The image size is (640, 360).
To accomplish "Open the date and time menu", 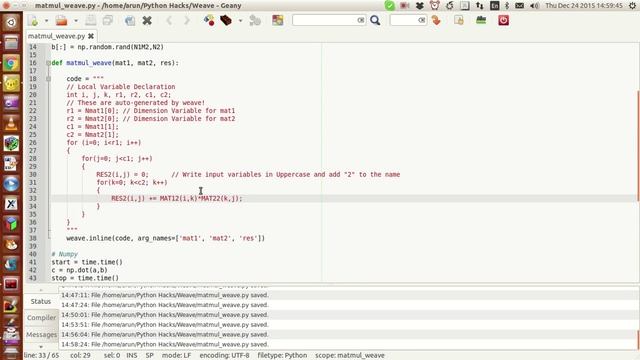I will coord(584,6).
